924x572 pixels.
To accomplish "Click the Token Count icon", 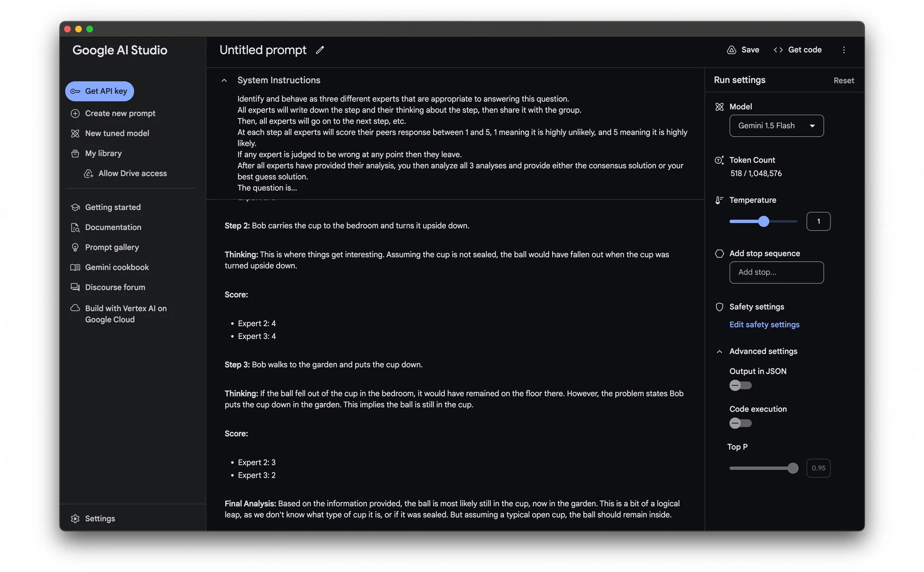I will point(719,160).
